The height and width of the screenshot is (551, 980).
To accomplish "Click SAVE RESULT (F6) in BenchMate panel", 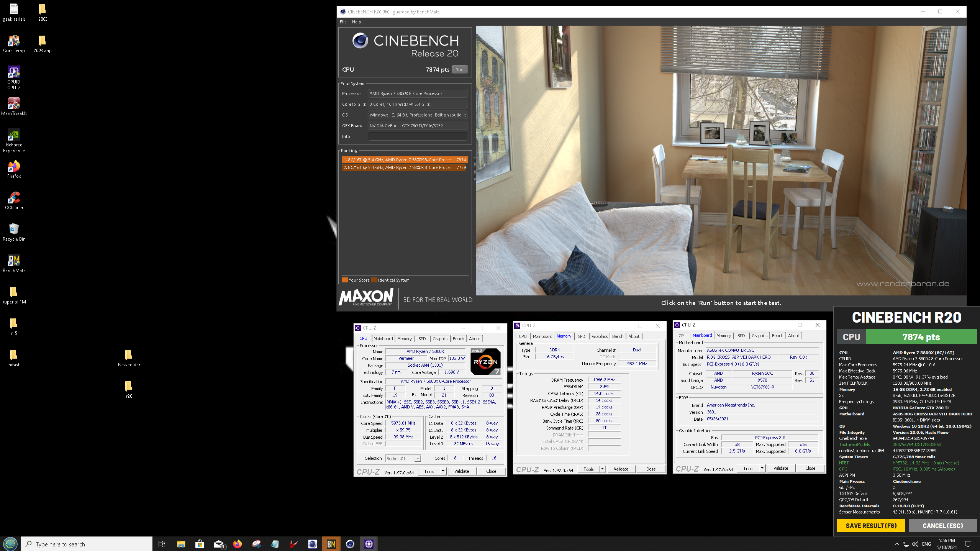I will click(871, 526).
